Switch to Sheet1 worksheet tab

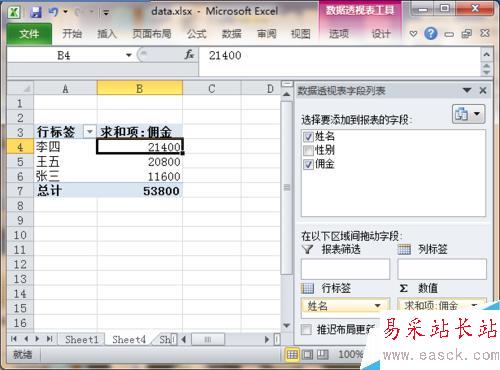click(x=82, y=340)
